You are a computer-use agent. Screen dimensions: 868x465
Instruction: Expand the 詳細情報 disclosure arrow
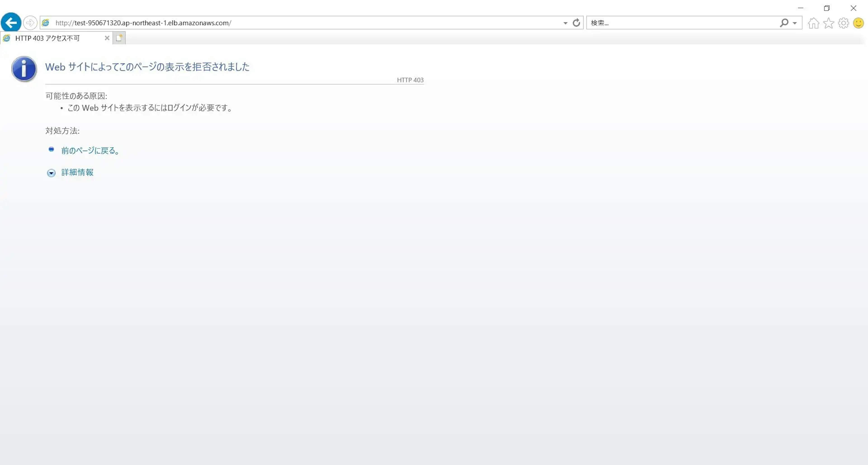[x=51, y=173]
